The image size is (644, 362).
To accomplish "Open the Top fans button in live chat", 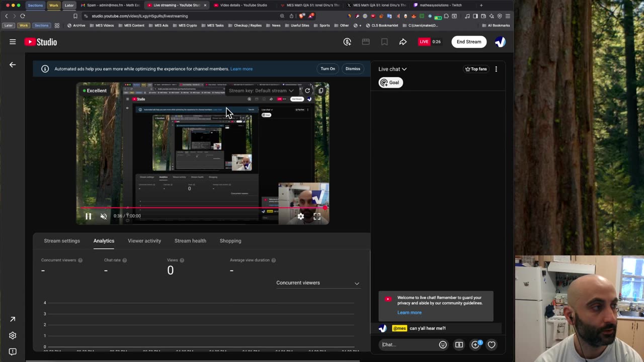I will click(476, 69).
